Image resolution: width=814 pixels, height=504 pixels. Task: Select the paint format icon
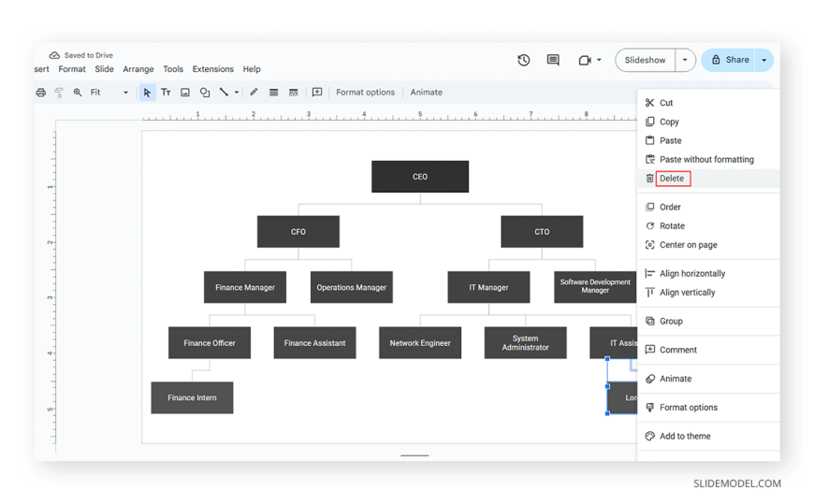(59, 93)
